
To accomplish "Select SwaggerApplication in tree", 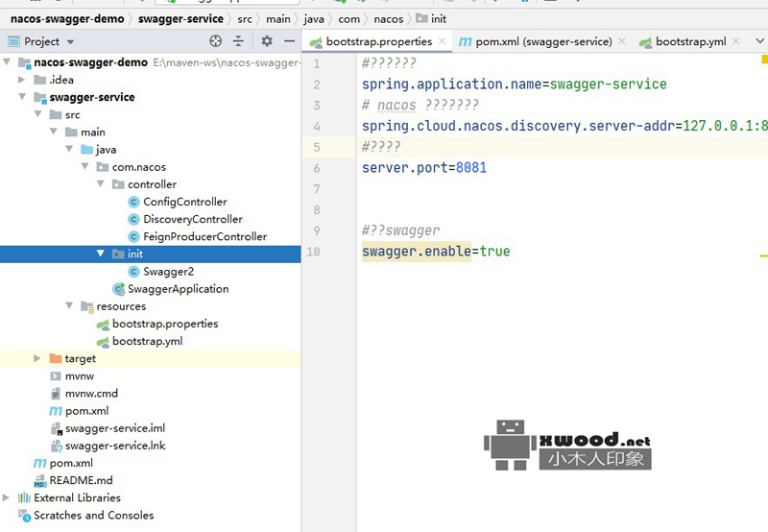I will 179,289.
